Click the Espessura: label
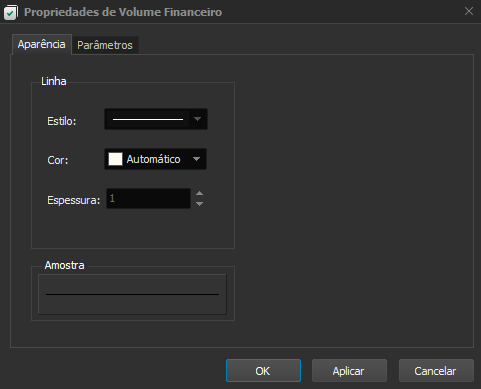 [x=73, y=200]
